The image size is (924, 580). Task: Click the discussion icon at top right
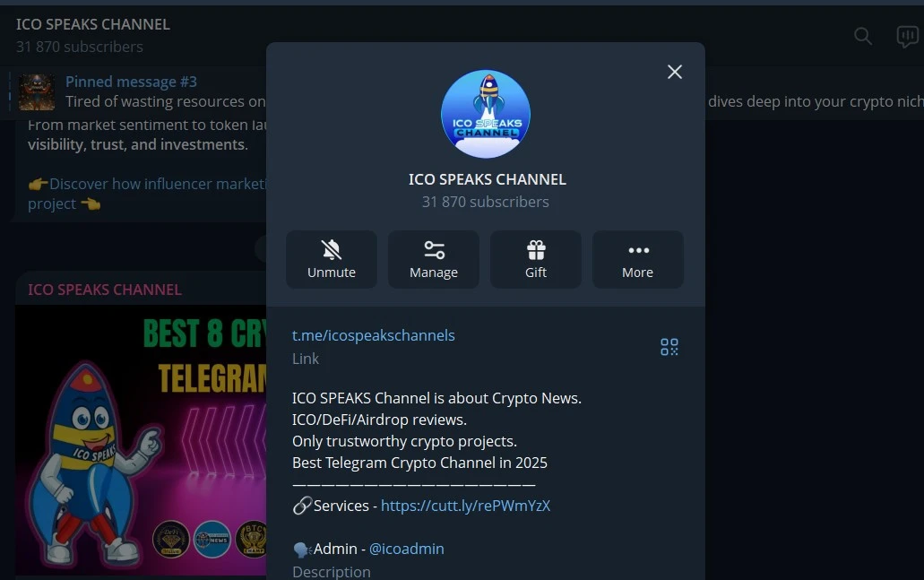tap(907, 36)
